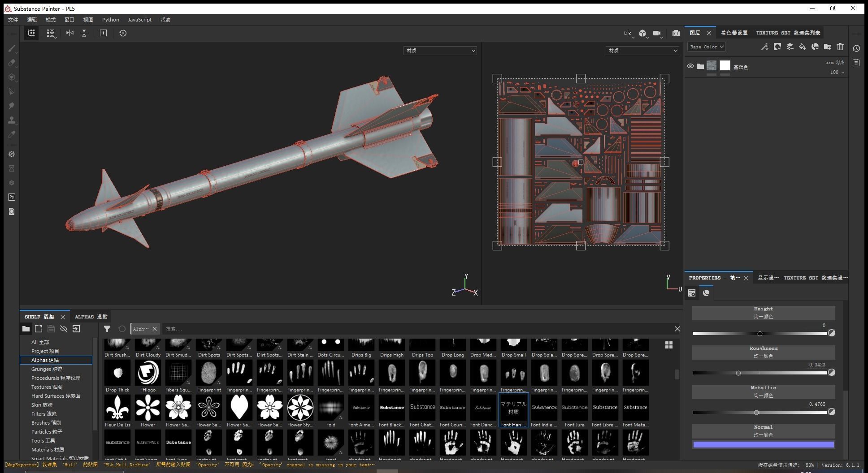This screenshot has width=868, height=473.
Task: Select the Material picker eyedropper
Action: point(12,134)
